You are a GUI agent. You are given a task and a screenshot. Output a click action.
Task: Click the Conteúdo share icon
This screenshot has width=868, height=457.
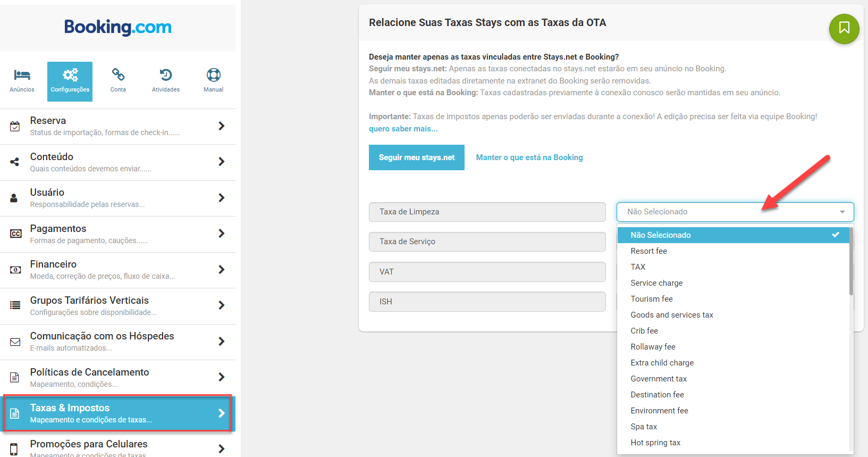point(15,162)
